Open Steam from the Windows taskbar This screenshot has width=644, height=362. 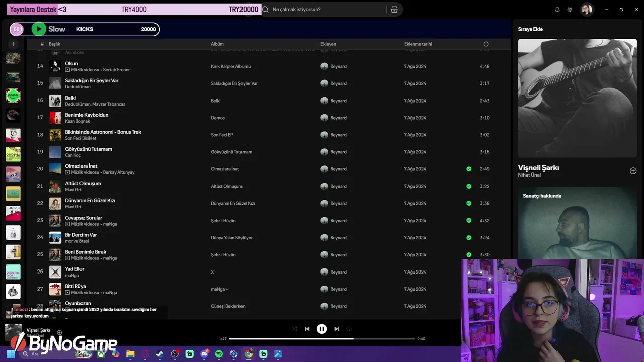pyautogui.click(x=159, y=354)
